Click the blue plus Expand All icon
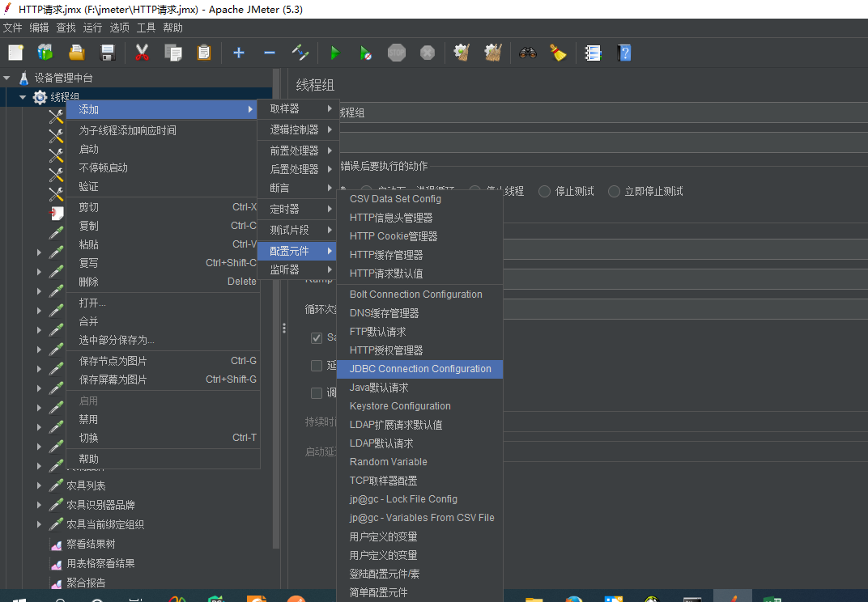Screen dimensions: 868x602 [239, 53]
